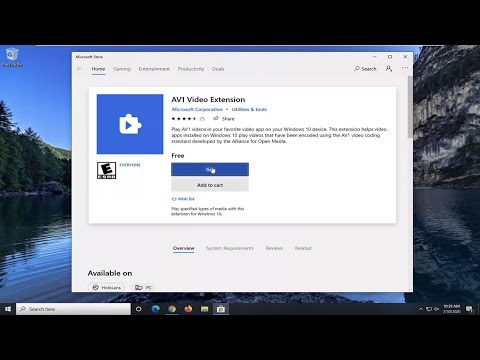Open the Microsoft Corporation publisher link
The image size is (480, 360).
point(197,109)
